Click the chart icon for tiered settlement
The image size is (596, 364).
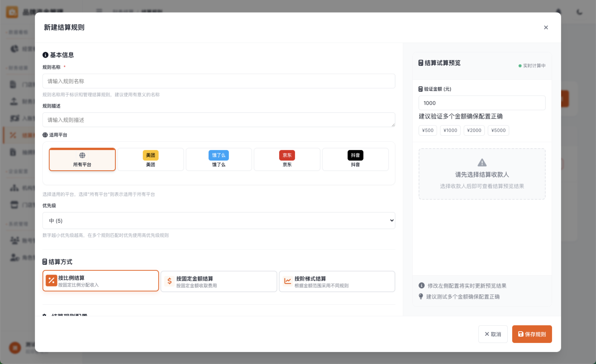[287, 281]
